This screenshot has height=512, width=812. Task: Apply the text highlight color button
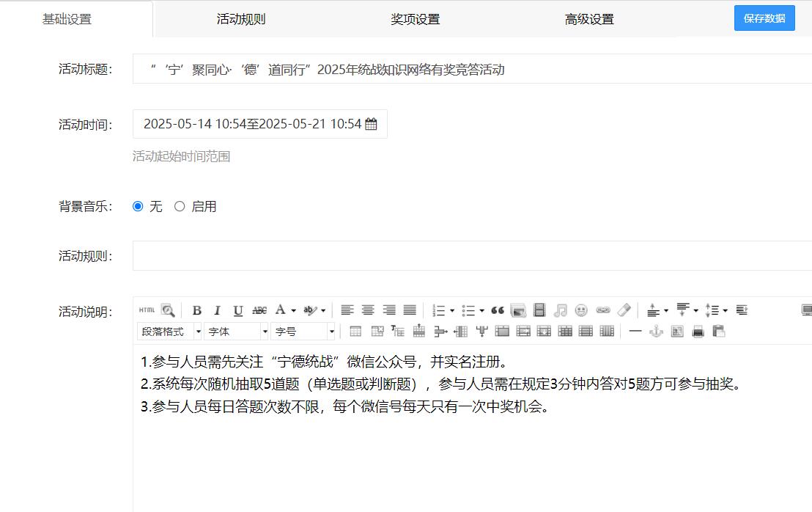(310, 310)
